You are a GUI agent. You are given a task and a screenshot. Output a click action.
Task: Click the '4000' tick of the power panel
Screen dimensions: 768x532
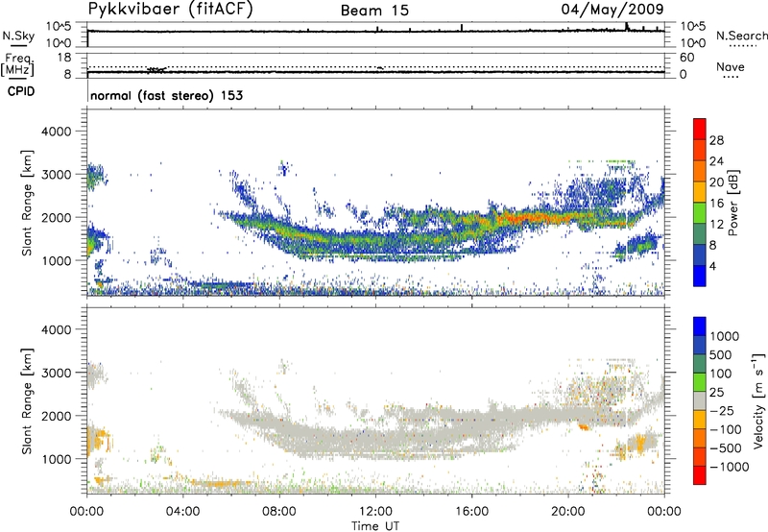(x=57, y=132)
